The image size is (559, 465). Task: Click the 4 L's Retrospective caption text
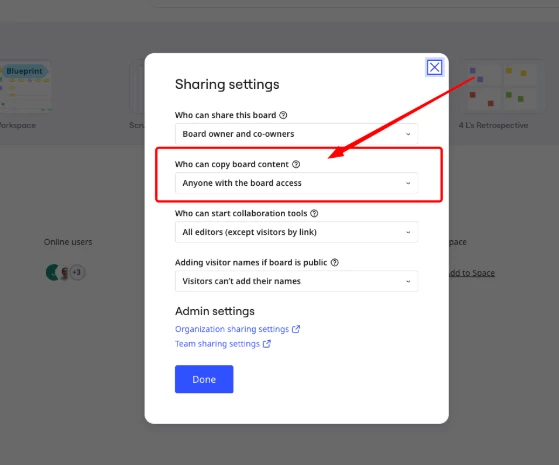click(x=493, y=125)
